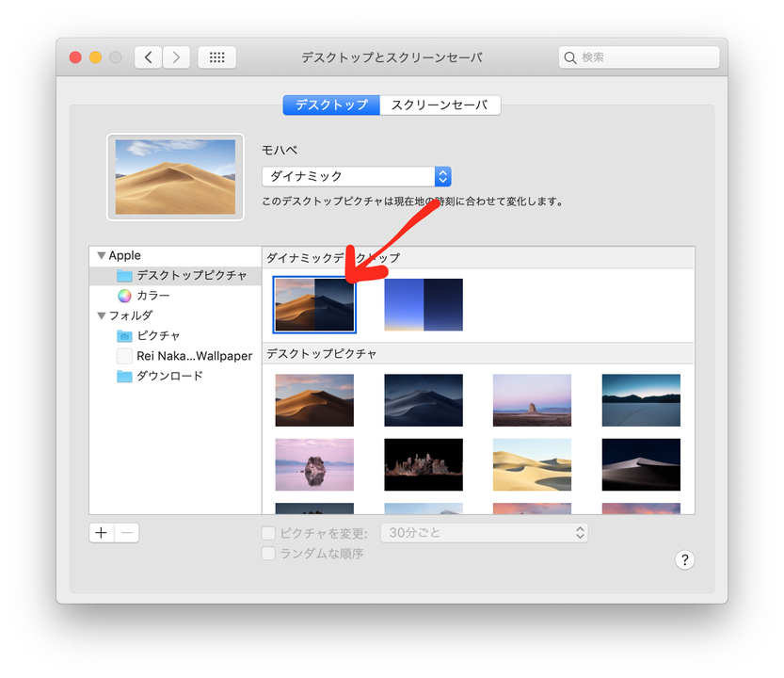Choose the Mojave day dune picture
The height and width of the screenshot is (678, 784).
click(x=314, y=400)
